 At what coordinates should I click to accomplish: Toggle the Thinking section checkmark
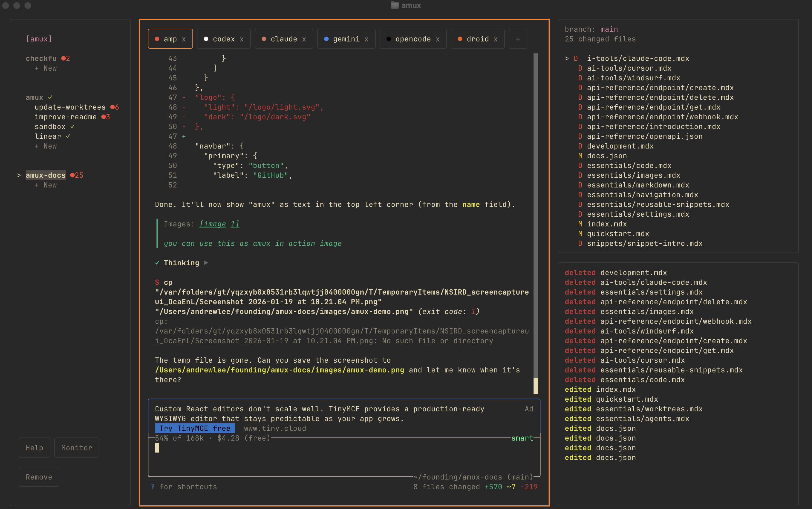pyautogui.click(x=157, y=263)
